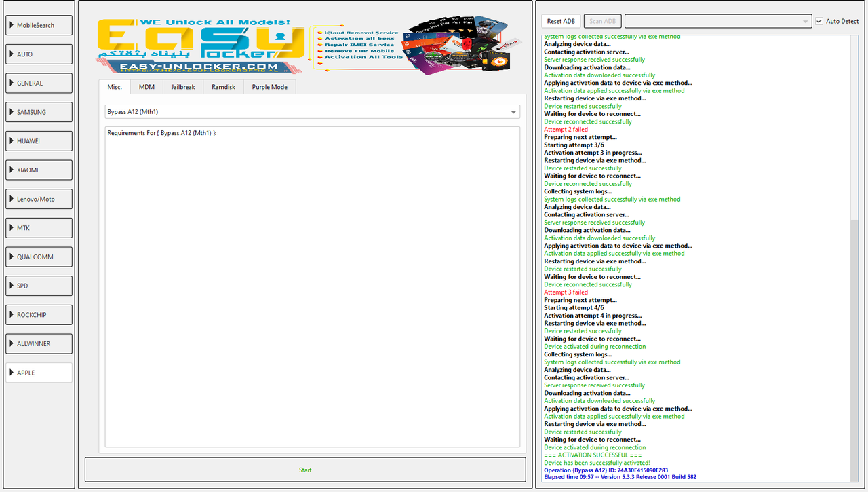The image size is (868, 492).
Task: Click the 'Starting attempt 3/6' log line
Action: click(574, 145)
